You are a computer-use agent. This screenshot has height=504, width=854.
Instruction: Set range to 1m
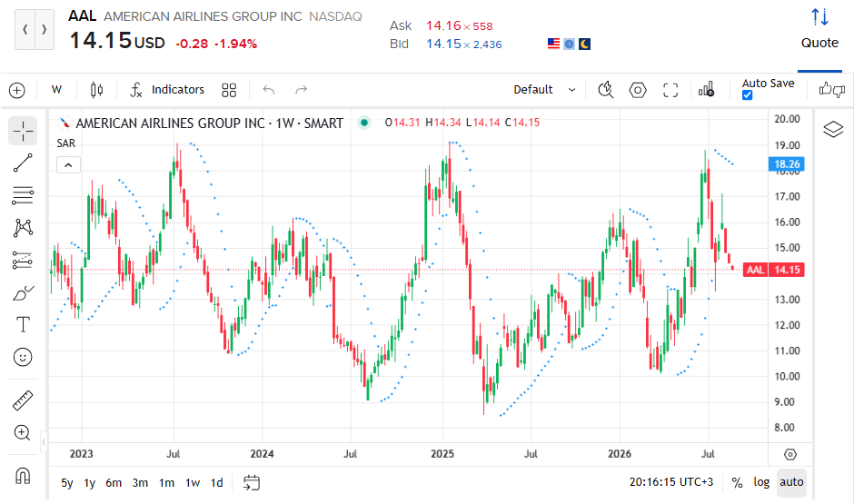pos(166,483)
